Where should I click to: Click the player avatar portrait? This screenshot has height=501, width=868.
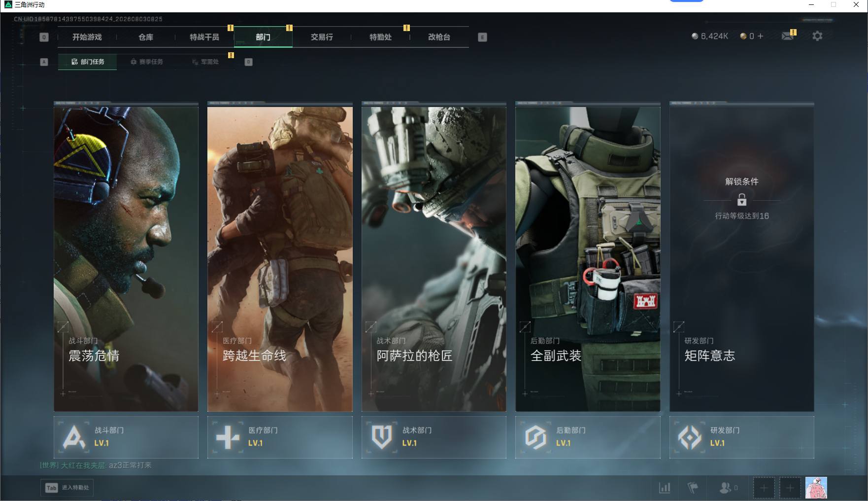pos(816,488)
